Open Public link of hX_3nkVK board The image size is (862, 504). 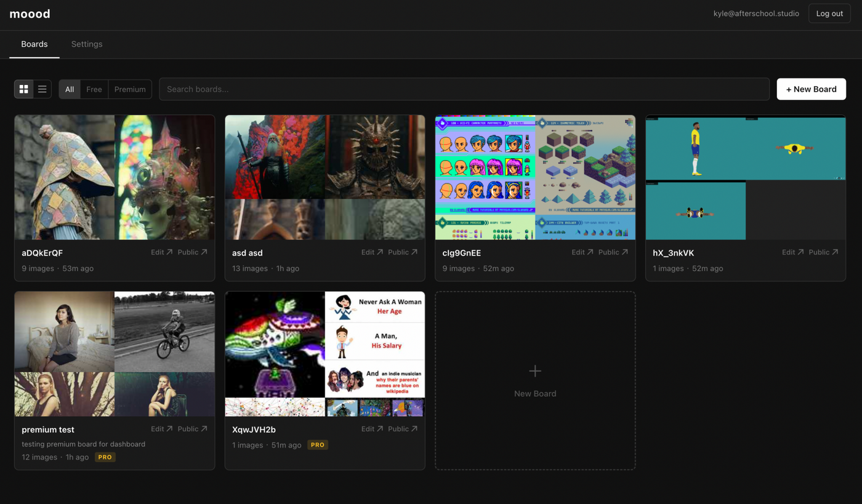(x=823, y=252)
